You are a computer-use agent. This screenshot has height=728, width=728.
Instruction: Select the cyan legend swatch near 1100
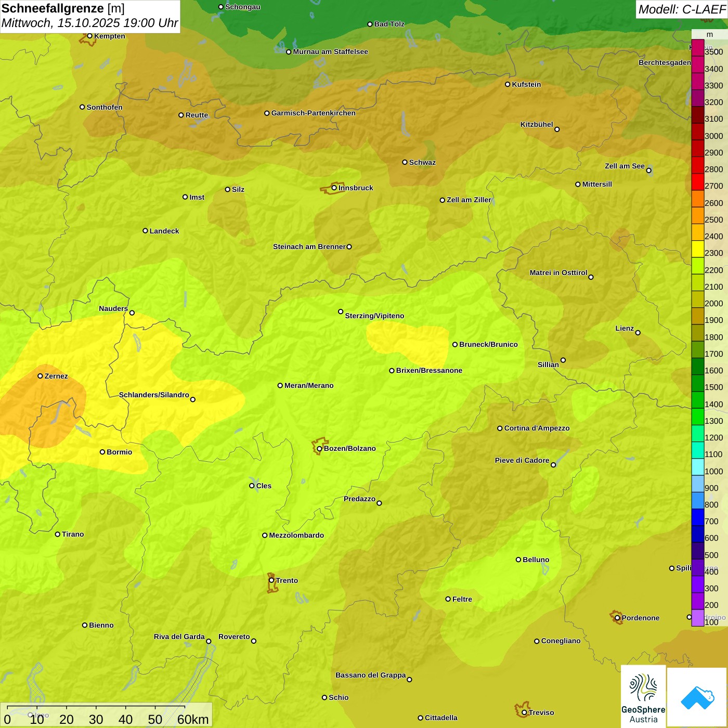698,450
